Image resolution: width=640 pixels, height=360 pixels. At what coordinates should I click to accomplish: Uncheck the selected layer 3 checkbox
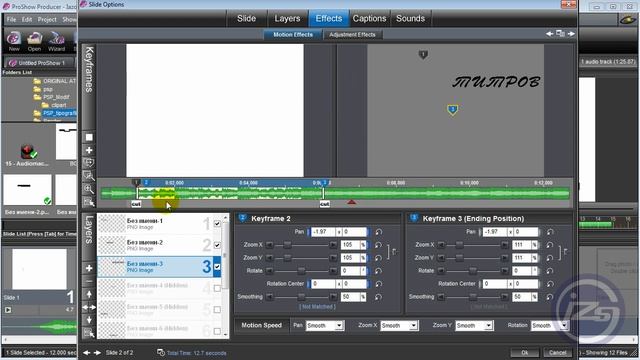tap(217, 267)
